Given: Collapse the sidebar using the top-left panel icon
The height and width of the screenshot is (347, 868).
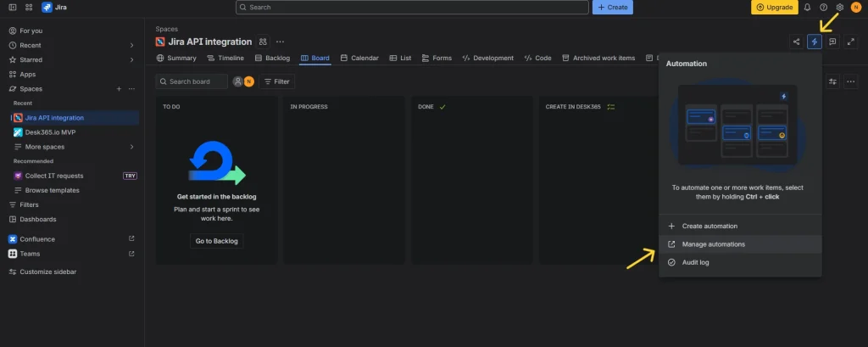Looking at the screenshot, I should point(13,7).
